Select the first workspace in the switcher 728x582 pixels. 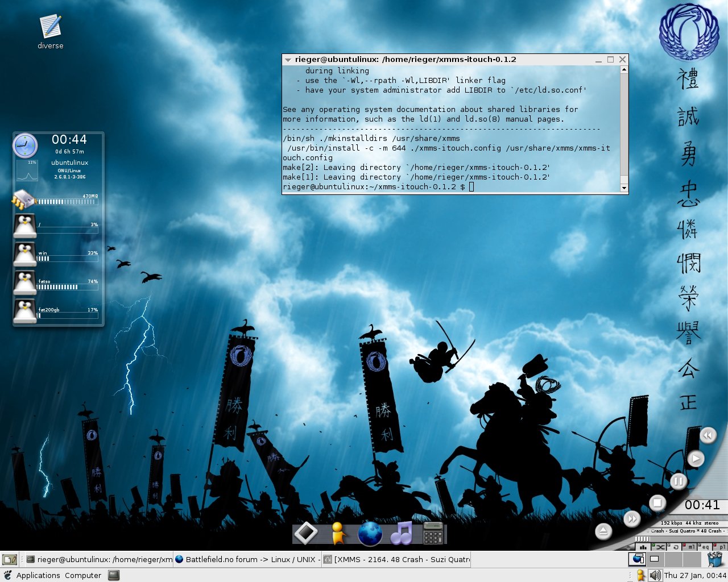pyautogui.click(x=637, y=559)
